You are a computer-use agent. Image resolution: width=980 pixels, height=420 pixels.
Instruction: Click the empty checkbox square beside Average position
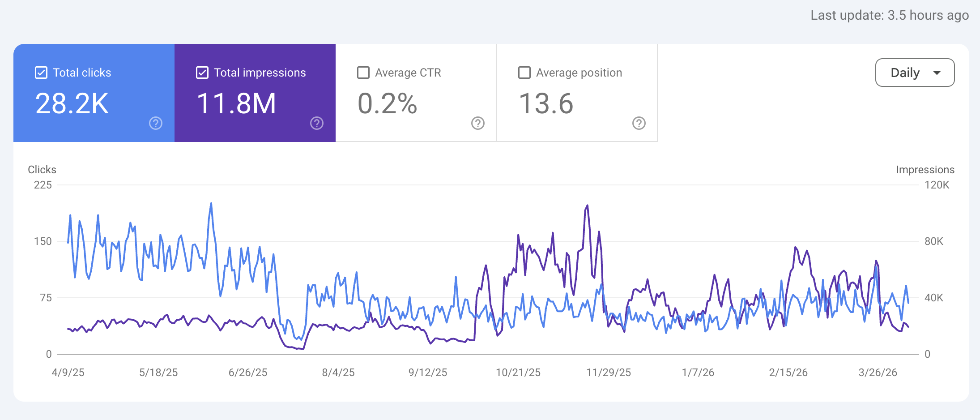[524, 72]
